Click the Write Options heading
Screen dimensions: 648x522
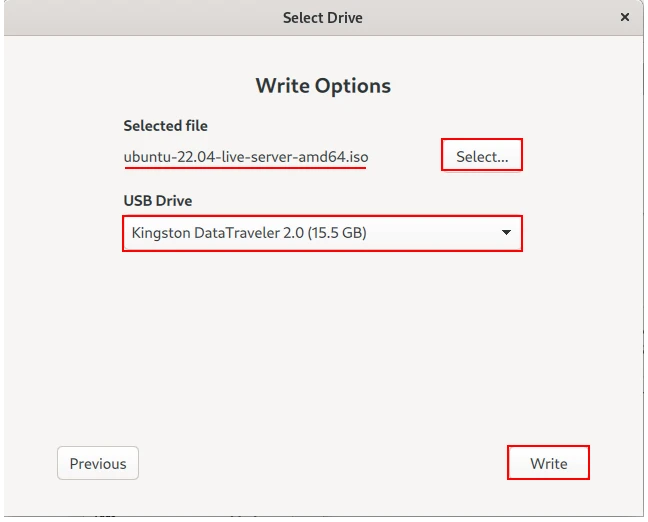tap(323, 85)
